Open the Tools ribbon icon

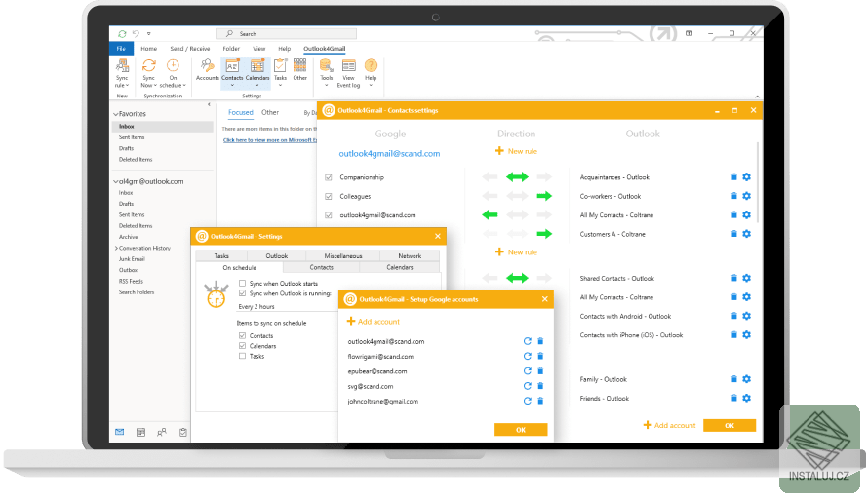point(326,73)
